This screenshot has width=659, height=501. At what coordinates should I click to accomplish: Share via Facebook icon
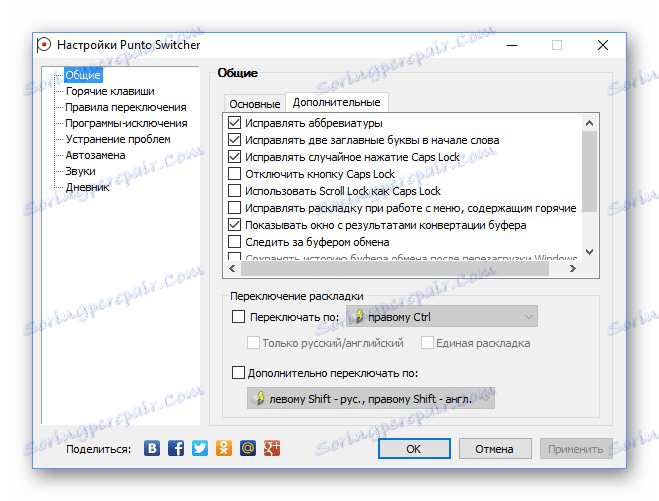coord(176,448)
